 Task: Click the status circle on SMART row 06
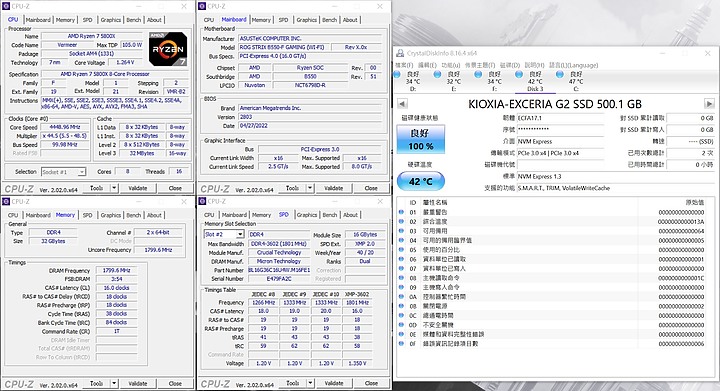401,259
